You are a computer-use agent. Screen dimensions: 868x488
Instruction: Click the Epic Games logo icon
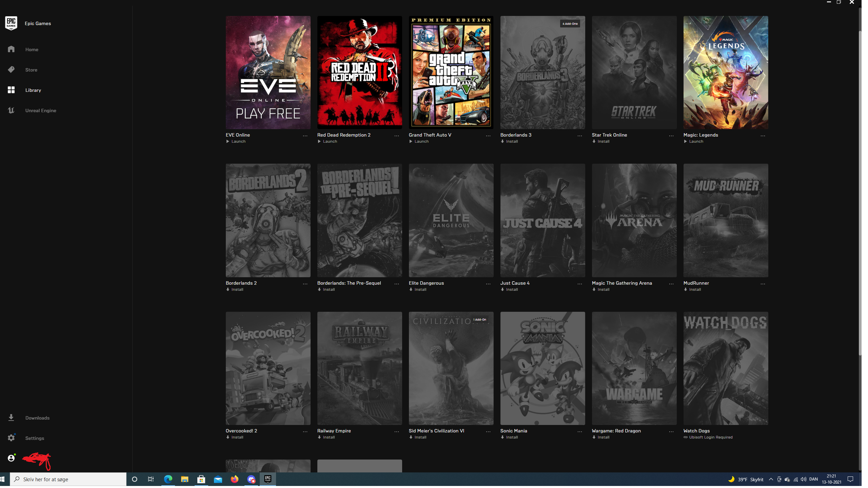pyautogui.click(x=11, y=23)
